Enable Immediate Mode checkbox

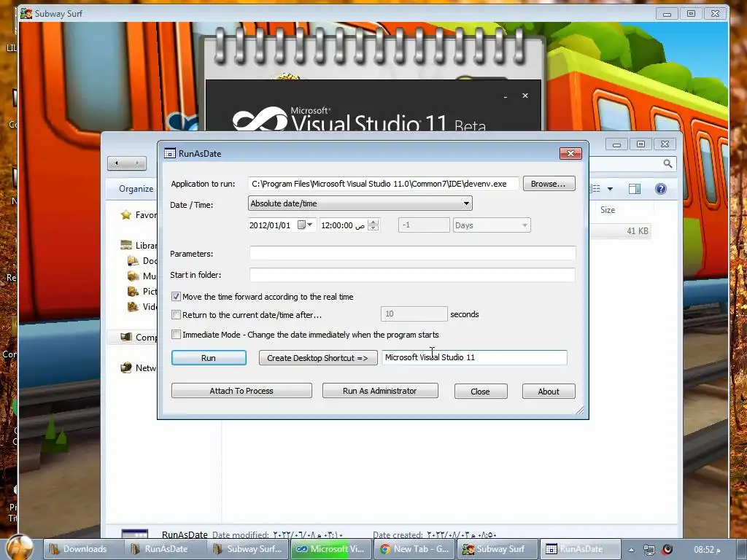pyautogui.click(x=177, y=334)
